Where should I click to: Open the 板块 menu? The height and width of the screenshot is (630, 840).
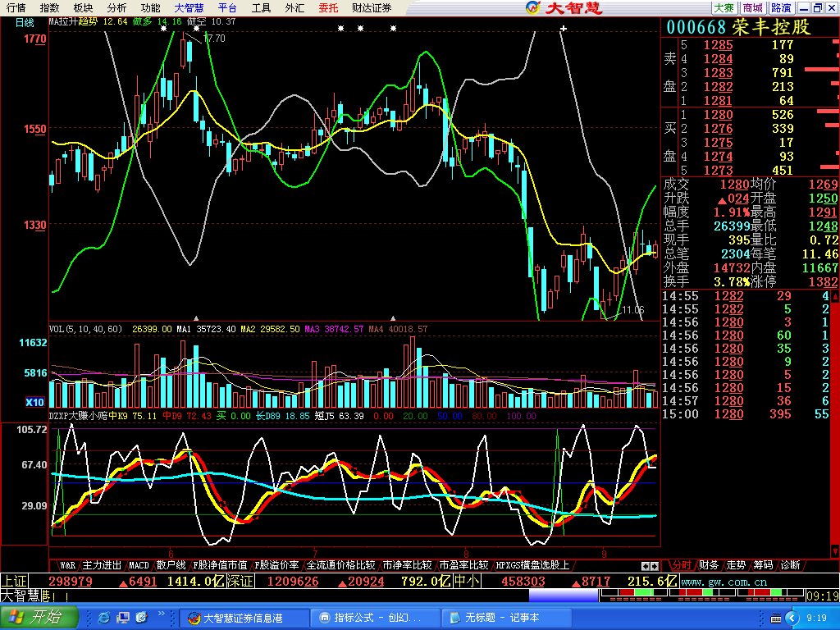[83, 8]
